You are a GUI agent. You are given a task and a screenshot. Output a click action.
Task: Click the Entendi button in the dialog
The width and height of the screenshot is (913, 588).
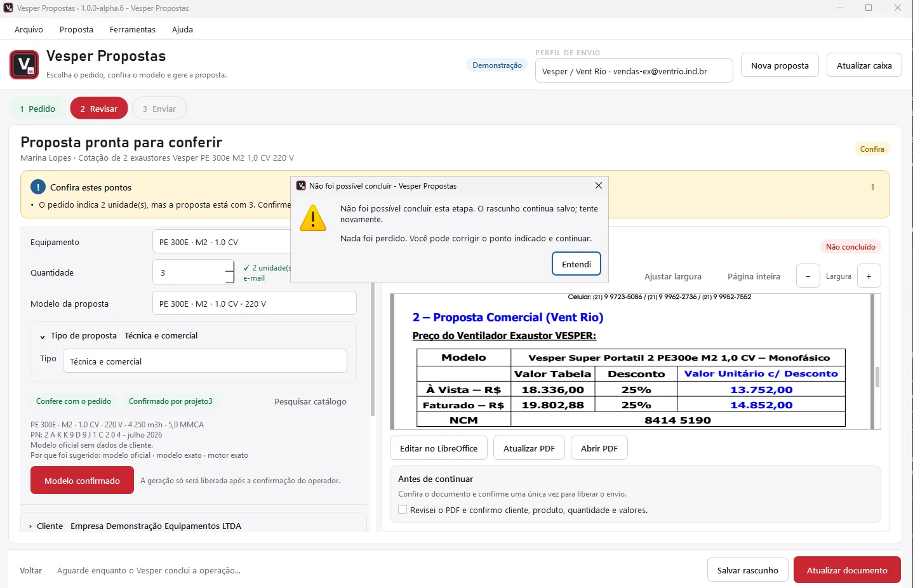(576, 264)
